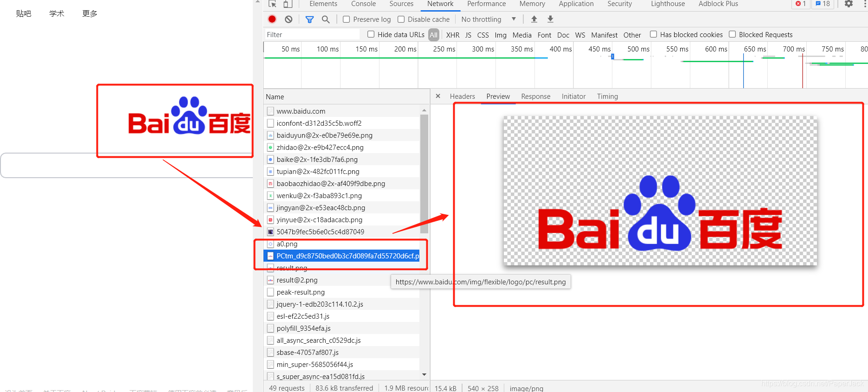Select baobaozhidao@2x-af409f9dbe.png request
The image size is (868, 392).
[341, 183]
